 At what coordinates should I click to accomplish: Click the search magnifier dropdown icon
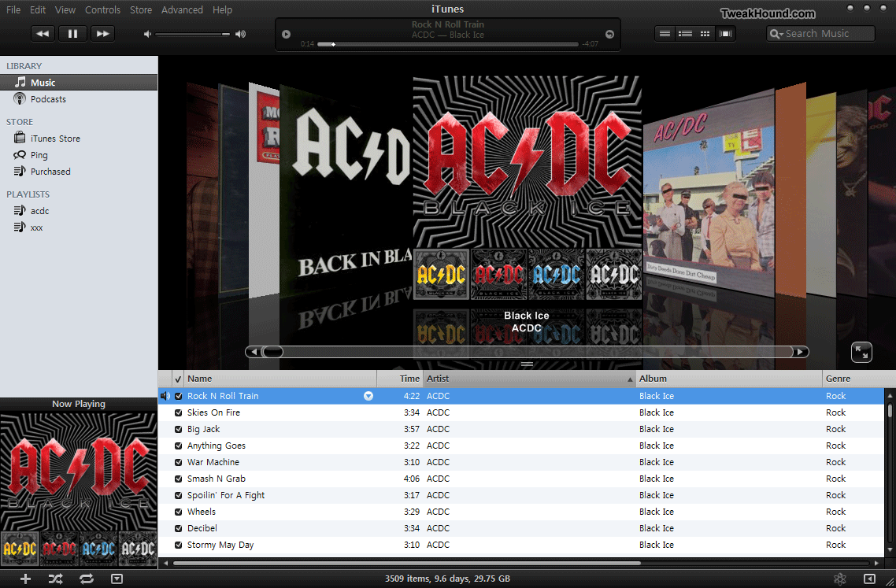(x=776, y=34)
